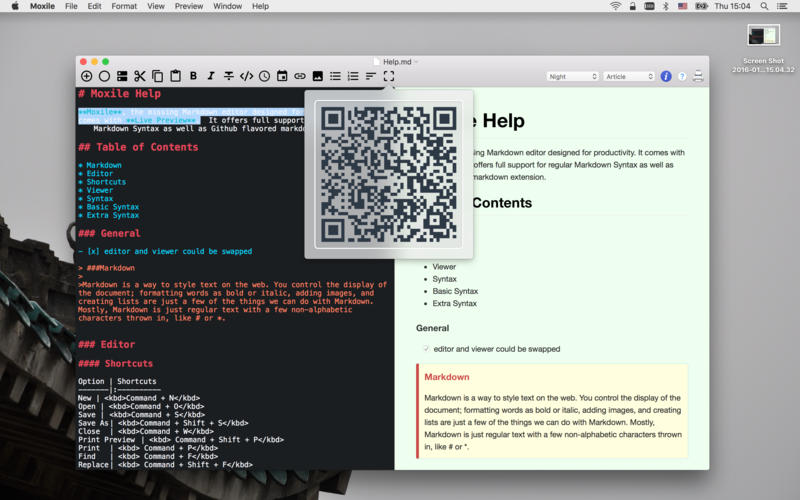The height and width of the screenshot is (500, 800).
Task: Click the 'Print Preview' shortcut row in editor
Action: pos(181,439)
